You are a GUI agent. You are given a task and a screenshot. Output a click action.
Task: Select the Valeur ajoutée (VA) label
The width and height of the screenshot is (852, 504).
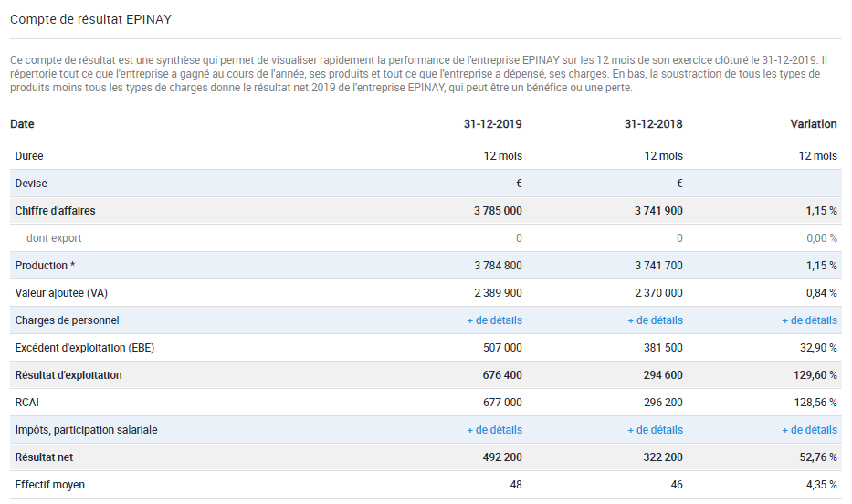tap(61, 293)
